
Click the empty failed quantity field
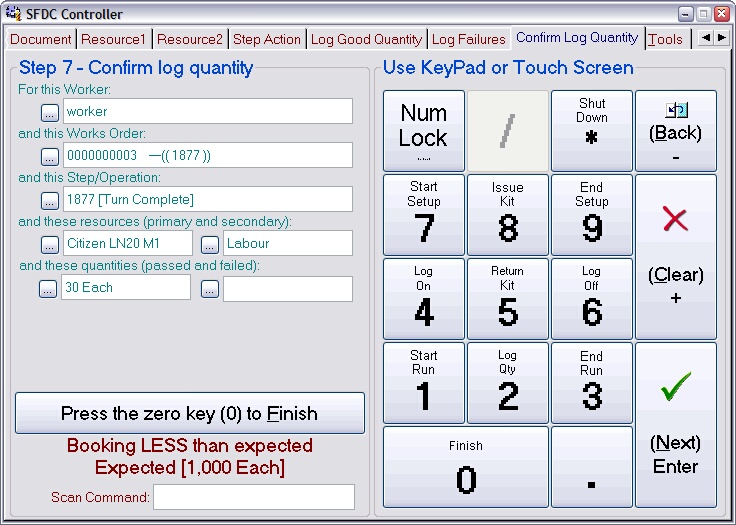click(288, 289)
